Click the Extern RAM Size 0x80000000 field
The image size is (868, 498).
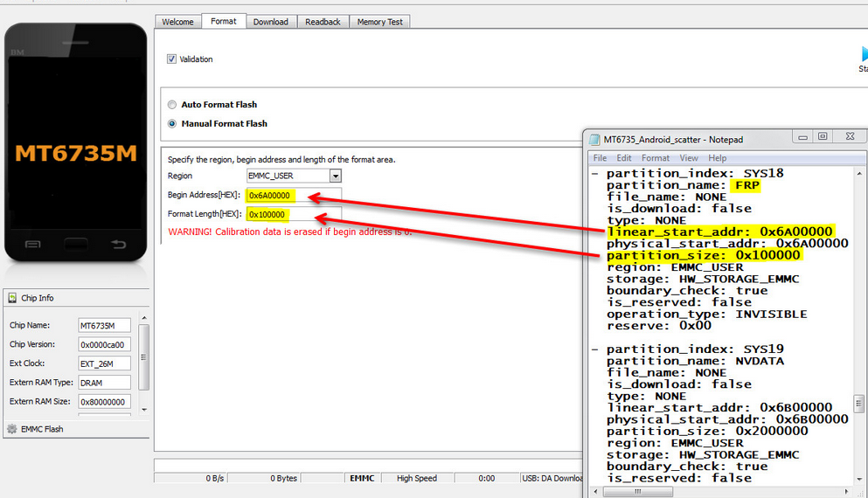tap(105, 402)
